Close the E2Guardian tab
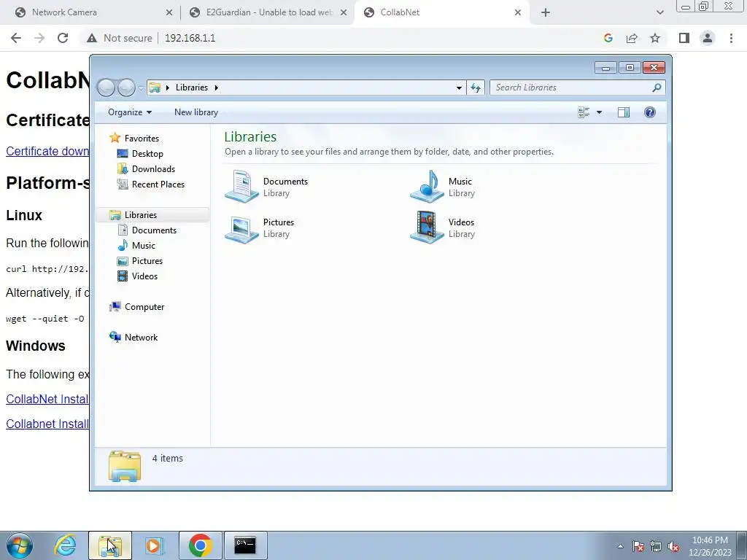This screenshot has width=747, height=560. click(344, 12)
